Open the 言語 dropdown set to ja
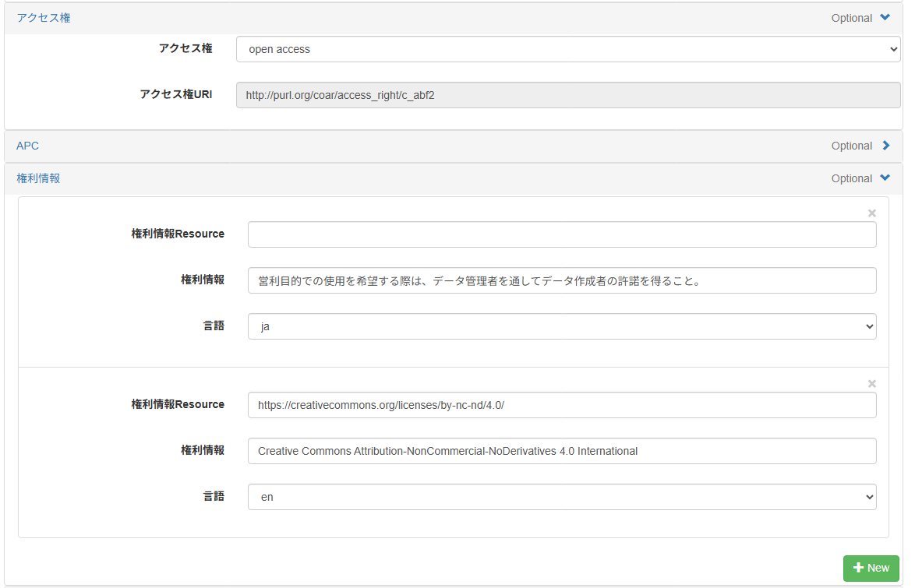 point(562,327)
